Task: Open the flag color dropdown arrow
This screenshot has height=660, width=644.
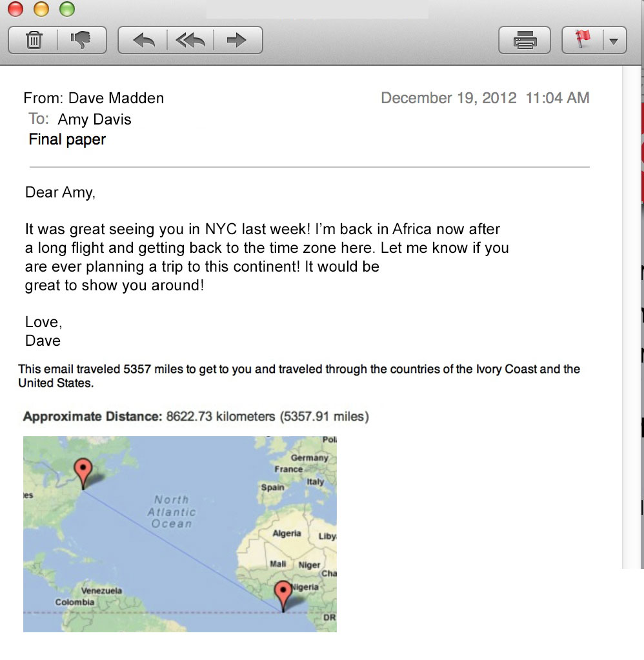Action: [614, 41]
